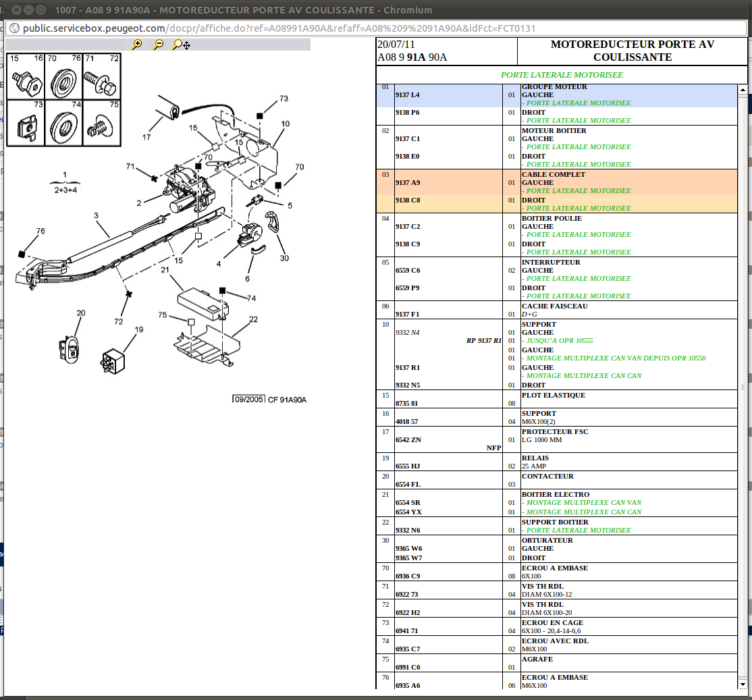Select part number 9137 C1
This screenshot has width=752, height=700.
point(408,139)
